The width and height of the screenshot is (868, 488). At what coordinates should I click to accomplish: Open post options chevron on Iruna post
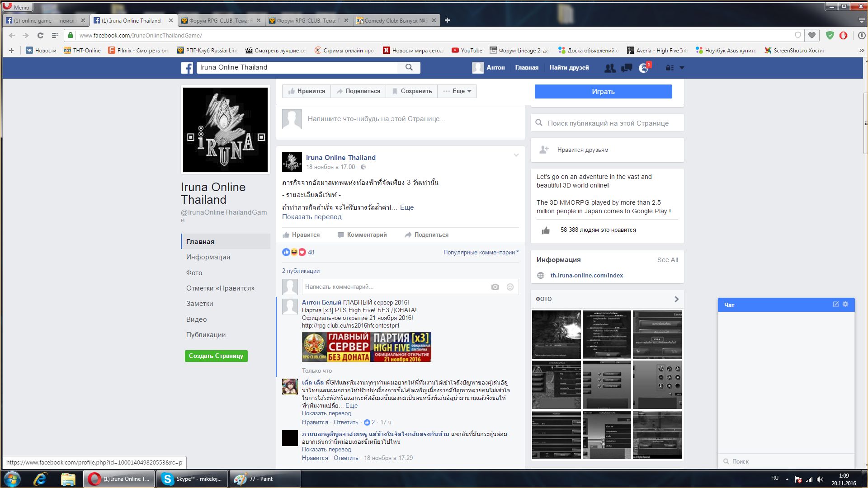(516, 155)
